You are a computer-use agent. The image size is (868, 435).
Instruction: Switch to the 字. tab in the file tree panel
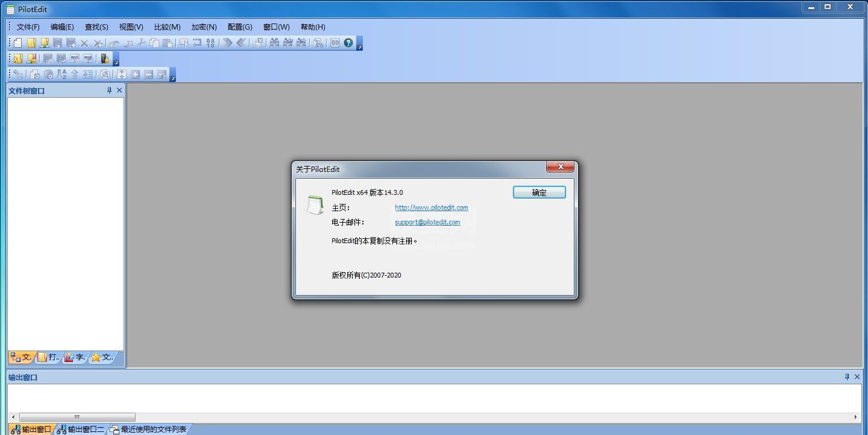click(75, 357)
